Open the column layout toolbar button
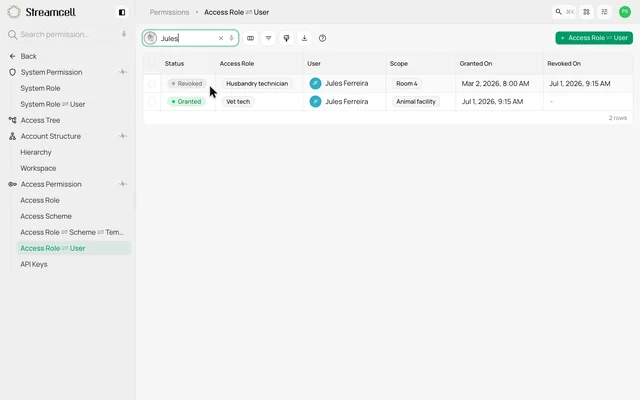The image size is (640, 400). point(250,38)
